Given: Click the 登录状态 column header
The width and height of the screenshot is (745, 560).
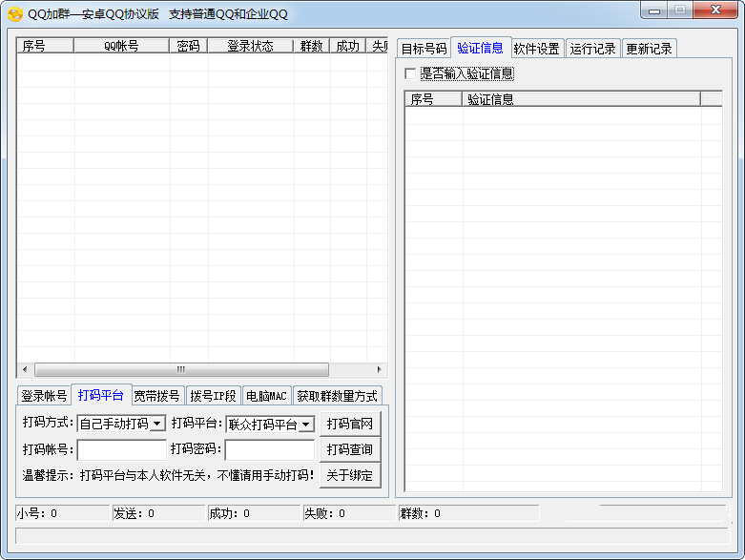Looking at the screenshot, I should point(250,46).
